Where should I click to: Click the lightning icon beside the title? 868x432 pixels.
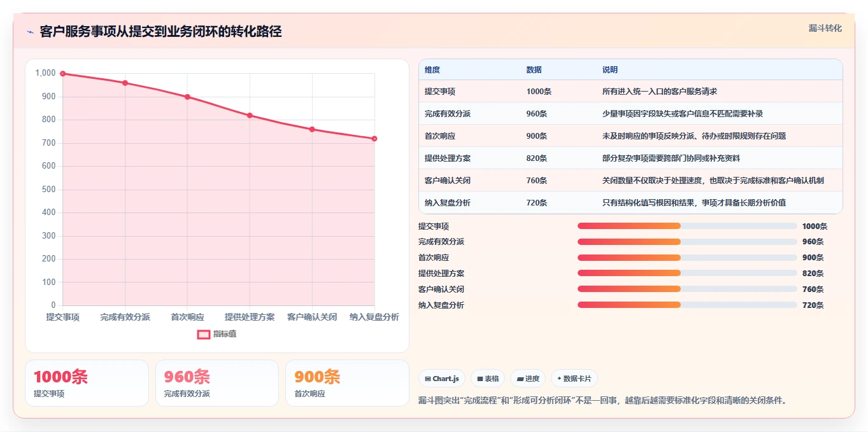pyautogui.click(x=30, y=32)
